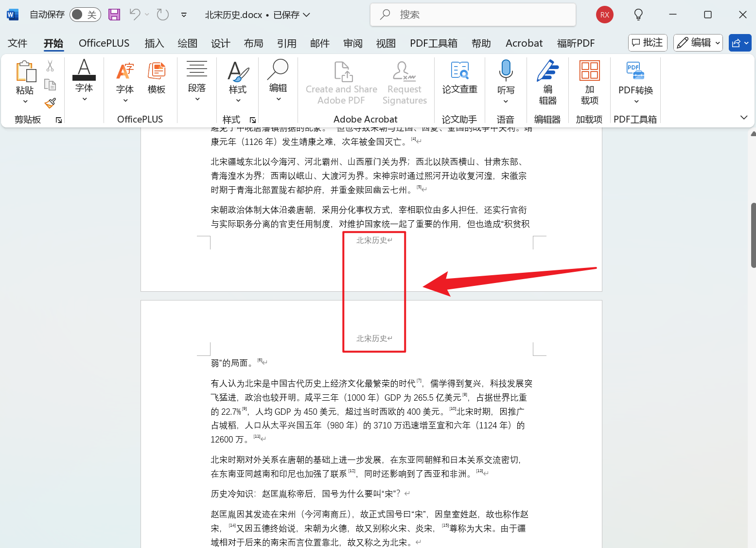
Task: Collapse the ribbon with the chevron
Action: 743,117
